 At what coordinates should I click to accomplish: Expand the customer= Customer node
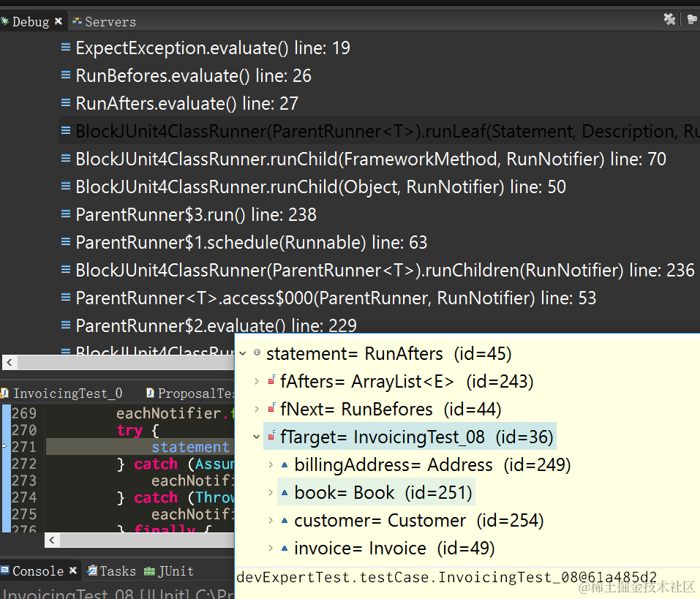tap(271, 521)
